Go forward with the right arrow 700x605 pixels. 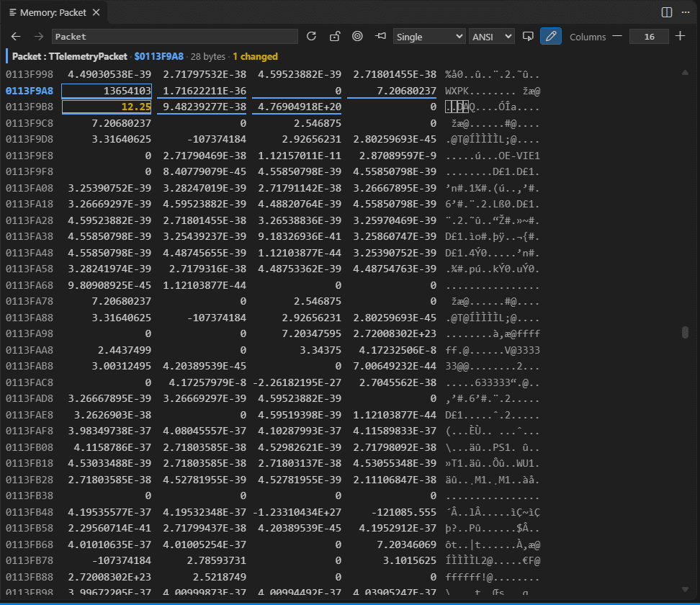[39, 37]
